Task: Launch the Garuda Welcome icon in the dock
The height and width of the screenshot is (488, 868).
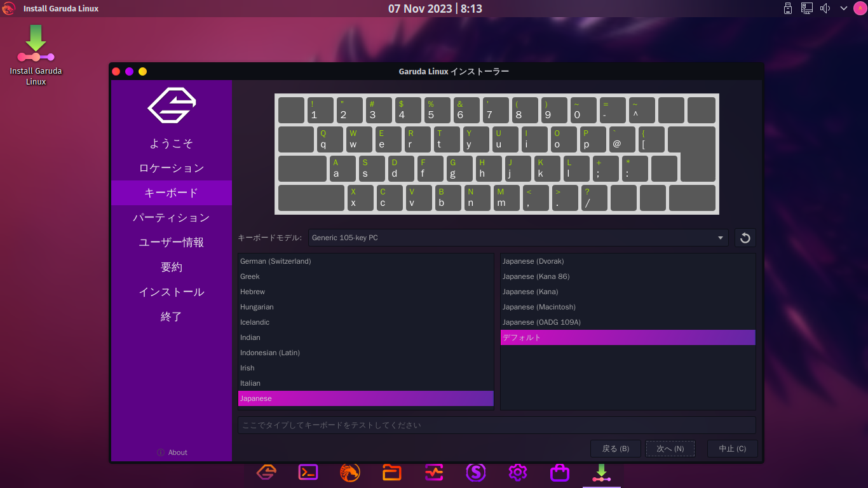Action: tap(266, 472)
